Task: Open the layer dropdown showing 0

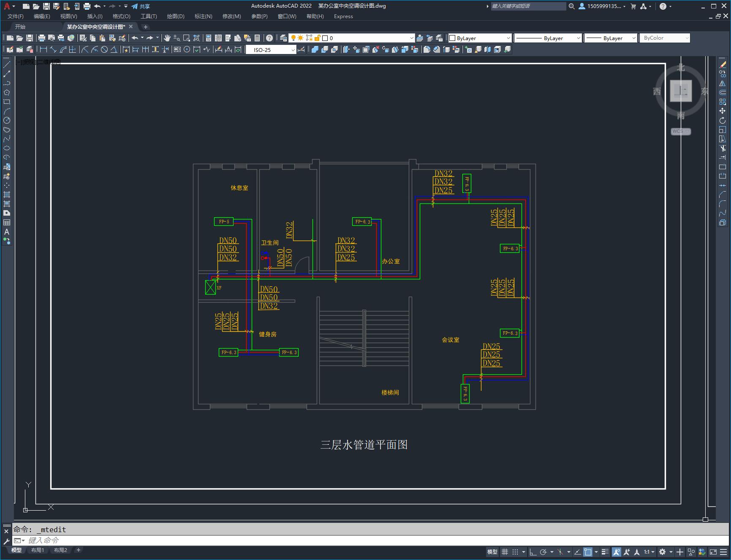Action: [x=351, y=38]
